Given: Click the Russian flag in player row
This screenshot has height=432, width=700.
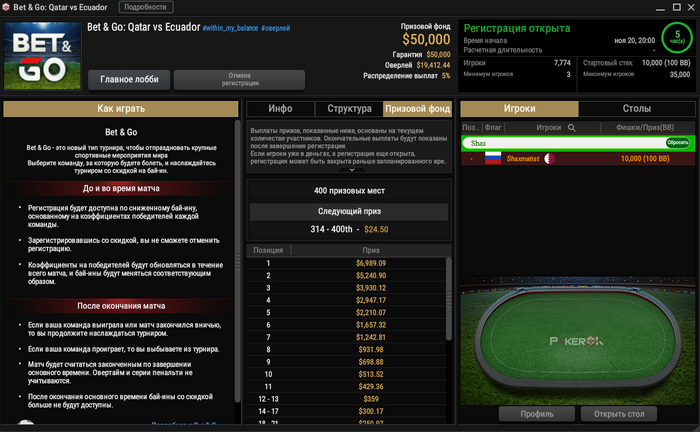Looking at the screenshot, I should tap(493, 158).
